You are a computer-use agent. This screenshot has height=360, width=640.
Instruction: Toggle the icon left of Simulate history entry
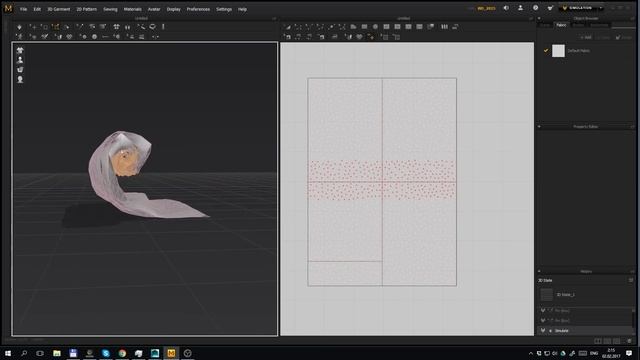(543, 331)
